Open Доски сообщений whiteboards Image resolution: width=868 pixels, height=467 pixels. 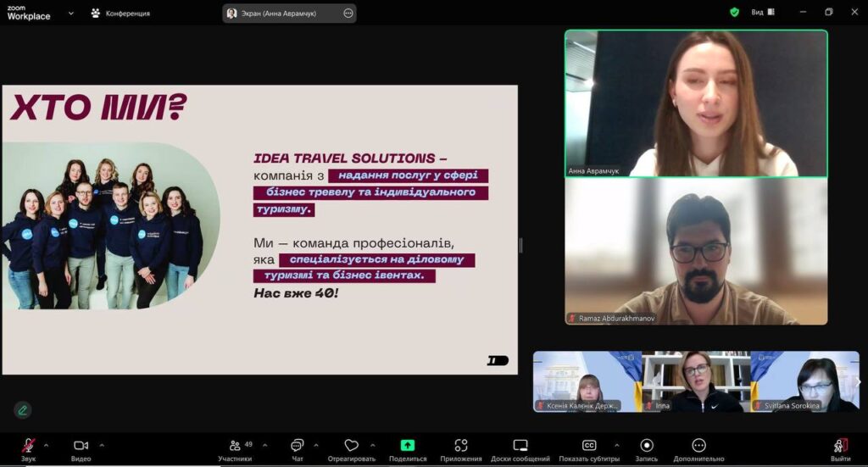(x=520, y=446)
